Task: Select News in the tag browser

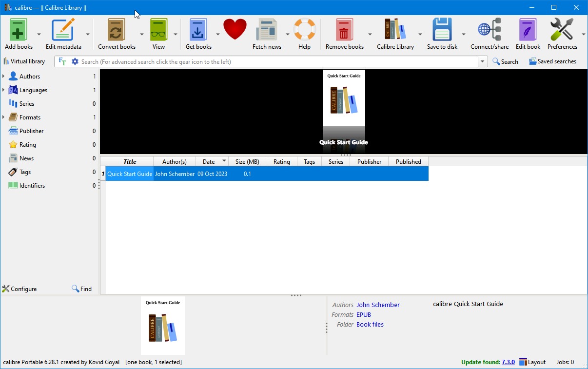Action: tap(26, 158)
